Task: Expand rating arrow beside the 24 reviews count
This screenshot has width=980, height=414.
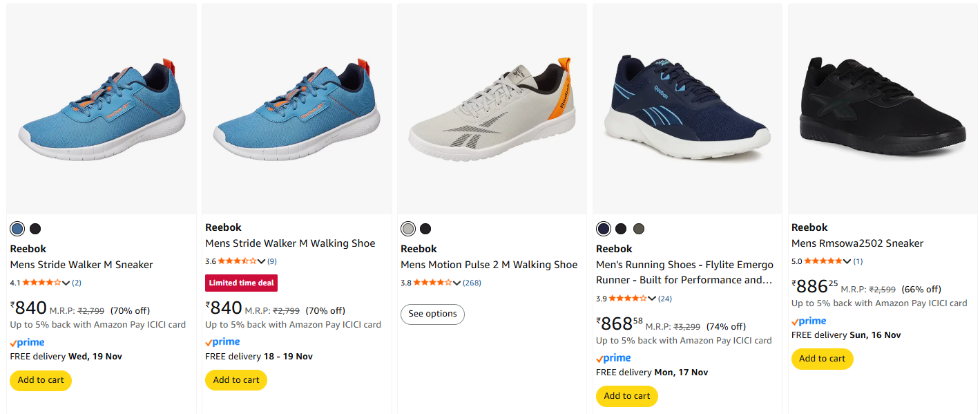Action: [653, 299]
